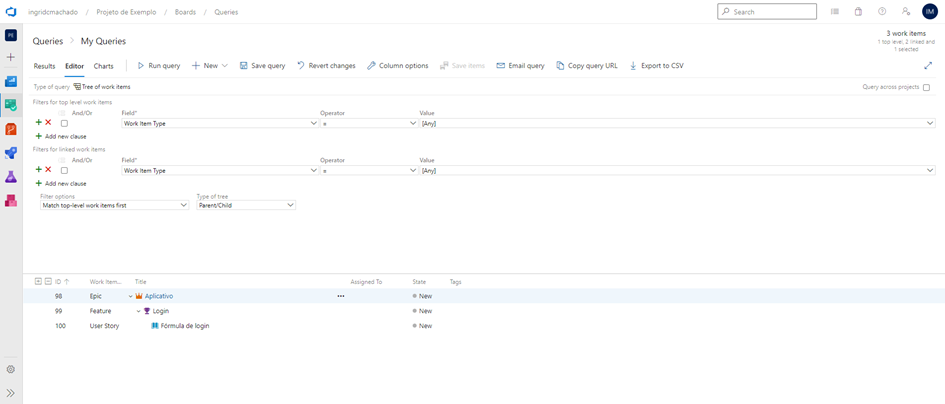Open the Type of tree dropdown
The width and height of the screenshot is (945, 404).
pyautogui.click(x=245, y=205)
